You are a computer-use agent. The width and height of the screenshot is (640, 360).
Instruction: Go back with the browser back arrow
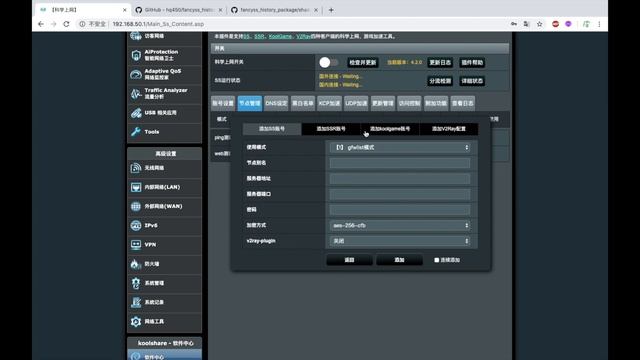(41, 24)
